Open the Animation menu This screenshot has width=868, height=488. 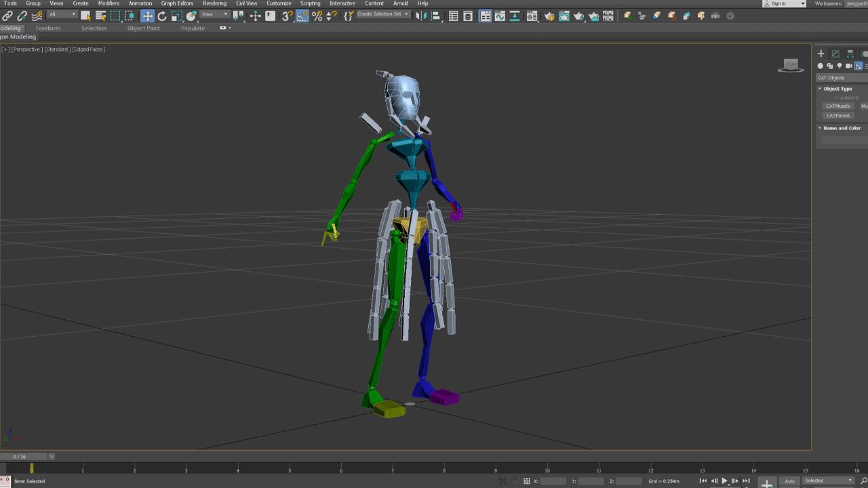(140, 3)
